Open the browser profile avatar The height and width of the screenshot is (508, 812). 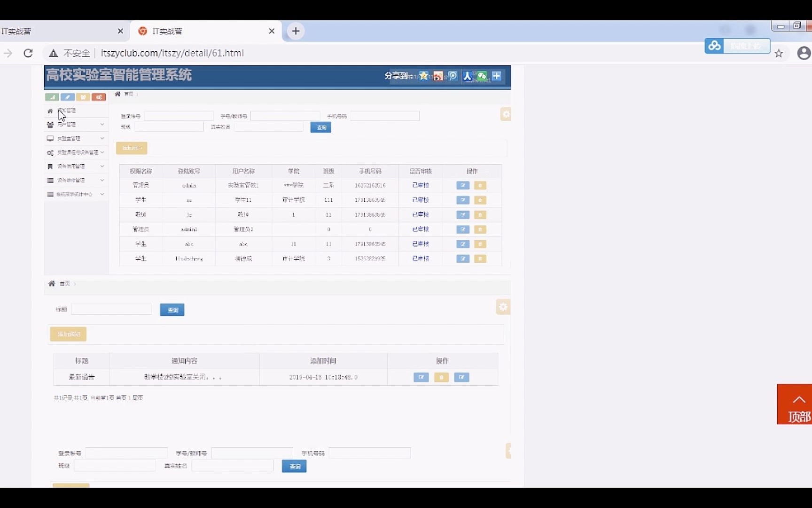[804, 53]
